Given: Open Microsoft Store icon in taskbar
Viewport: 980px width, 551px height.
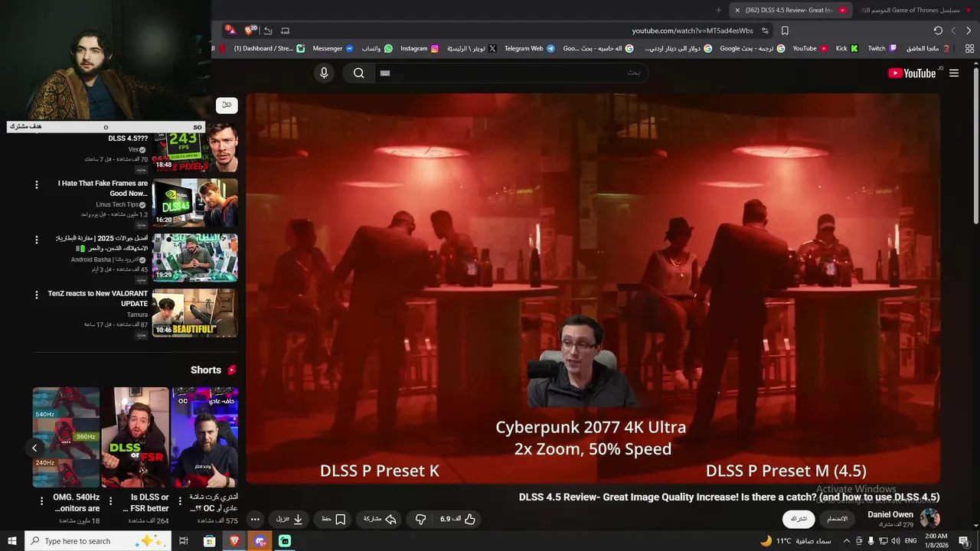Looking at the screenshot, I should [209, 541].
